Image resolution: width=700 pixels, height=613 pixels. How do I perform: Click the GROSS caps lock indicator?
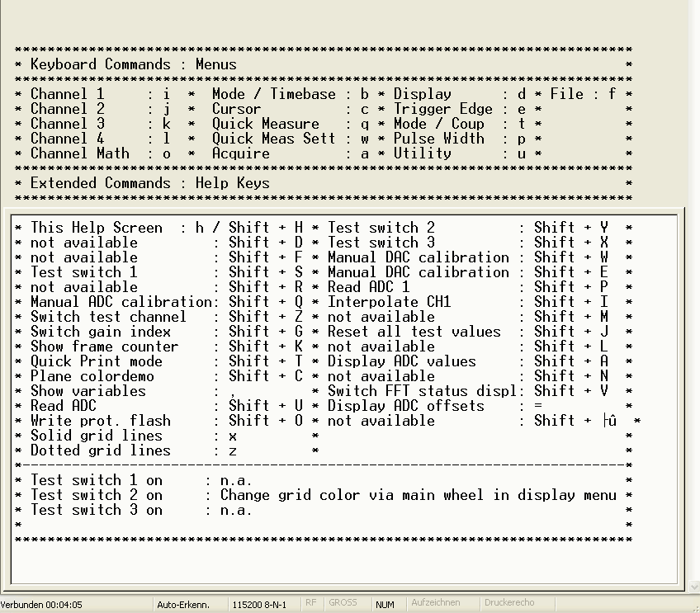pyautogui.click(x=343, y=603)
